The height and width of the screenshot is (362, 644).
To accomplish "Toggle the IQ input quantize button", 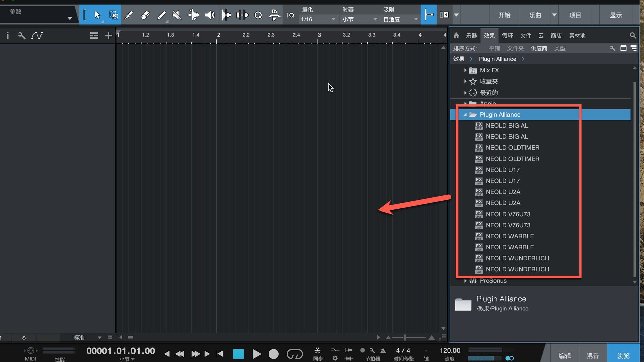I will (291, 15).
